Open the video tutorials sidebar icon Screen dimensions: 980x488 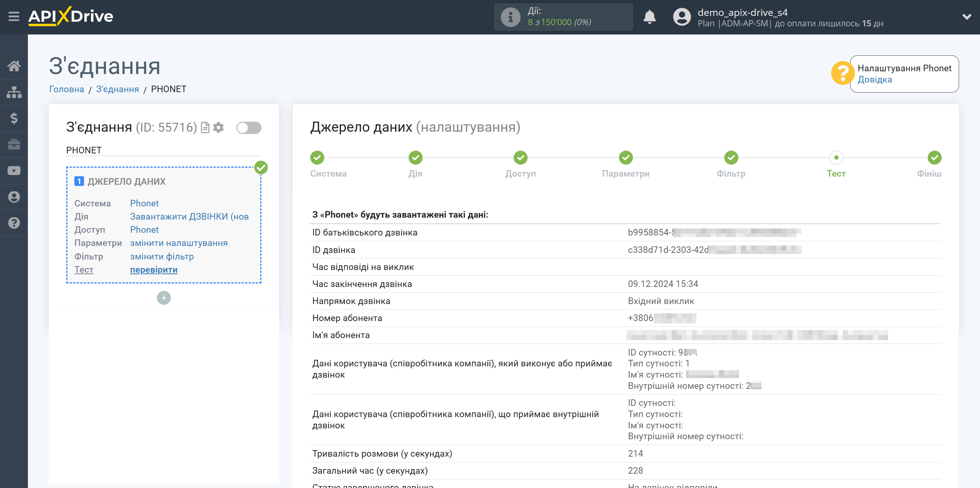[14, 171]
